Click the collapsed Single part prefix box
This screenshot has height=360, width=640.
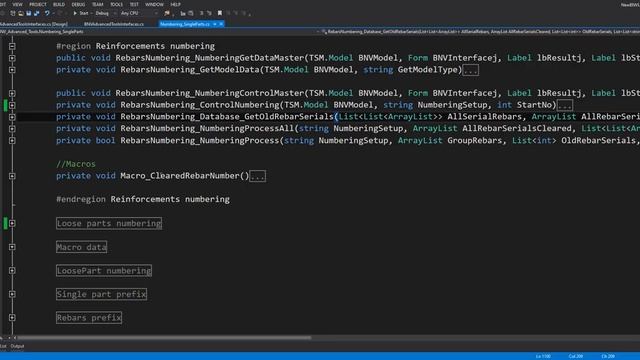click(101, 294)
